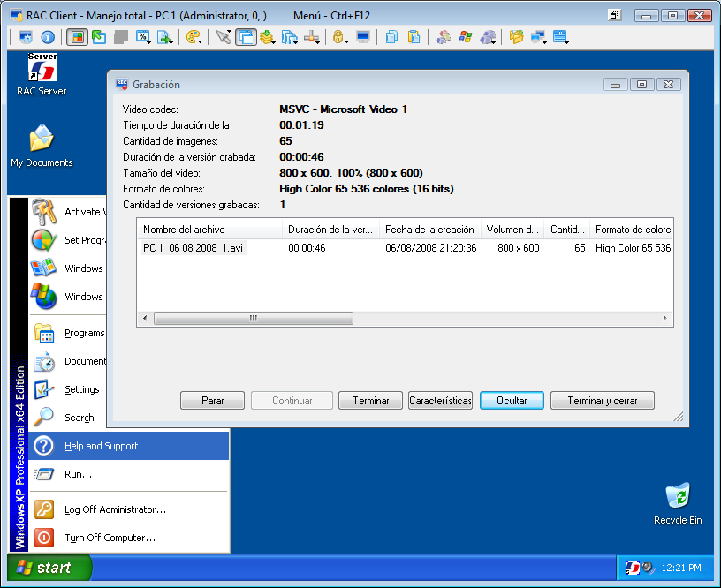Click the Terminar button
The width and height of the screenshot is (721, 588).
pos(370,401)
